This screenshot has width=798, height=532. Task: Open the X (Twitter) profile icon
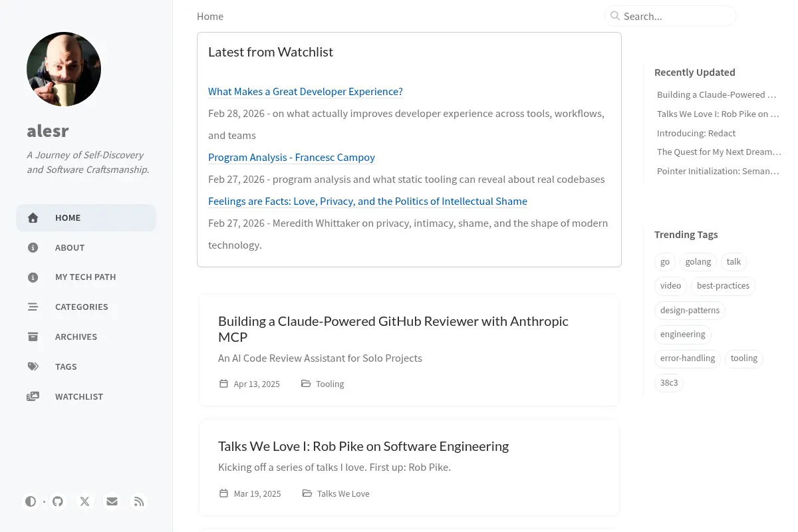[85, 501]
